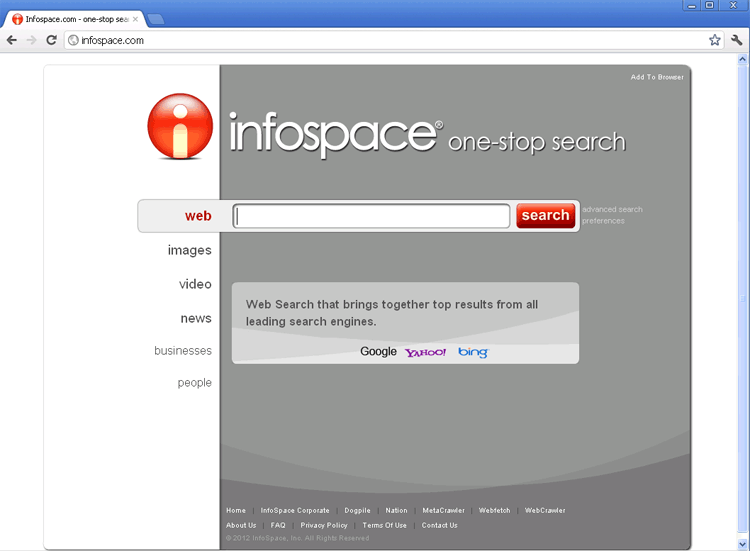Select the images search category

(x=189, y=250)
